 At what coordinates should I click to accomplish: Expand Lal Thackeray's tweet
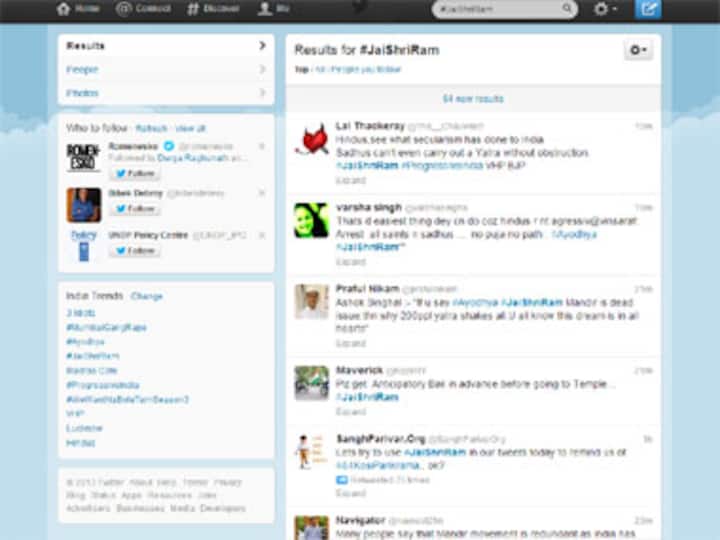(351, 181)
